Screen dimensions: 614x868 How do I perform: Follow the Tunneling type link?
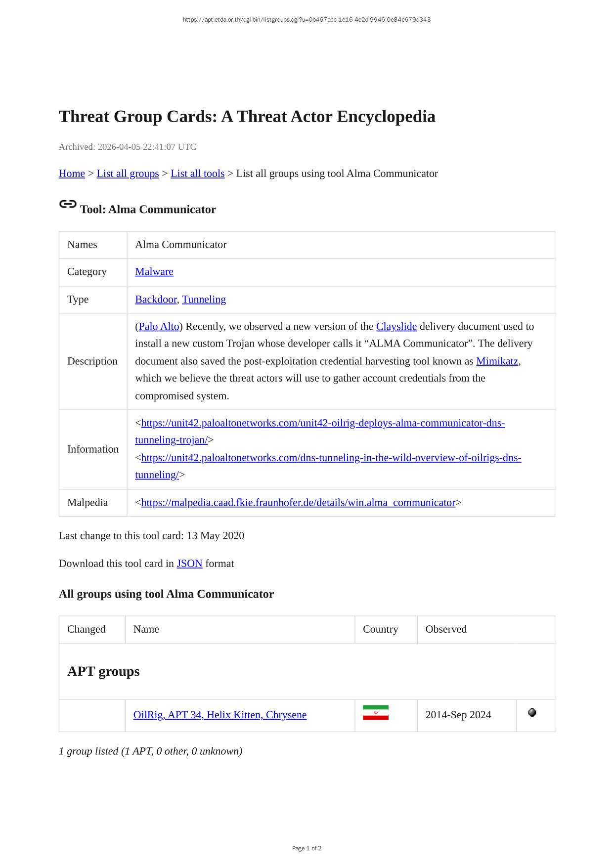click(204, 299)
